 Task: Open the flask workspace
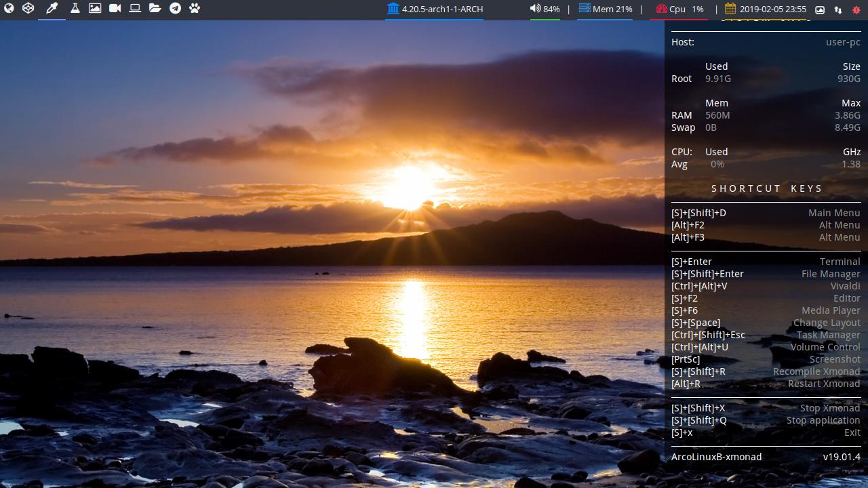[x=75, y=9]
